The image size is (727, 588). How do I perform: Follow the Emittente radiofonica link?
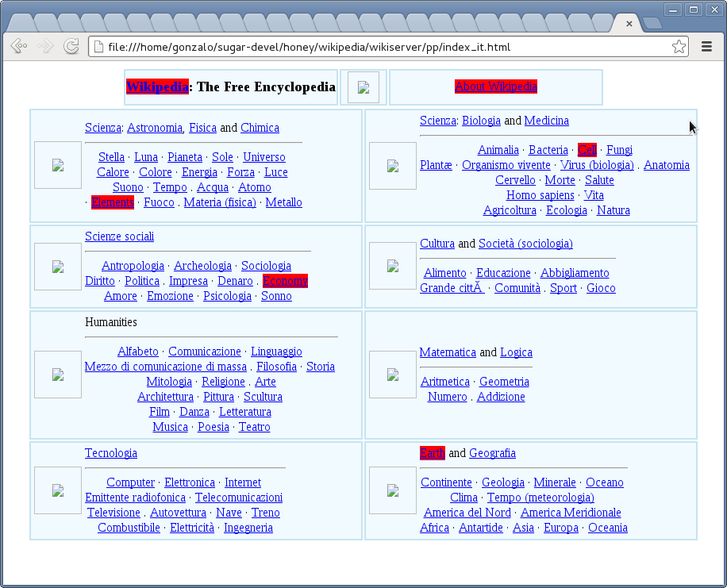136,498
